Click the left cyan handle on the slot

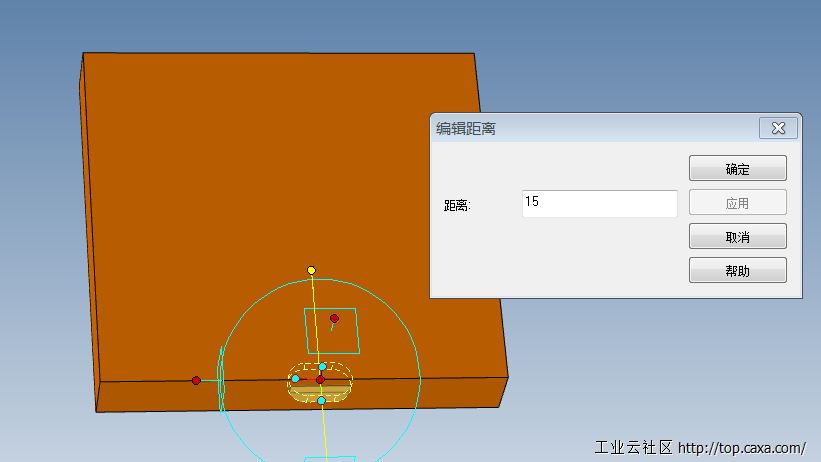(x=295, y=378)
